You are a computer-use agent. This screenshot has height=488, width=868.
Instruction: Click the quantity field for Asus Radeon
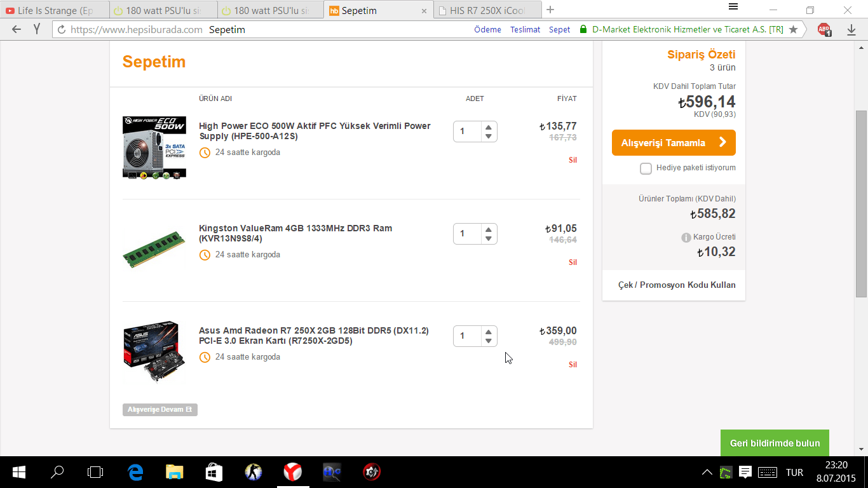pos(468,336)
